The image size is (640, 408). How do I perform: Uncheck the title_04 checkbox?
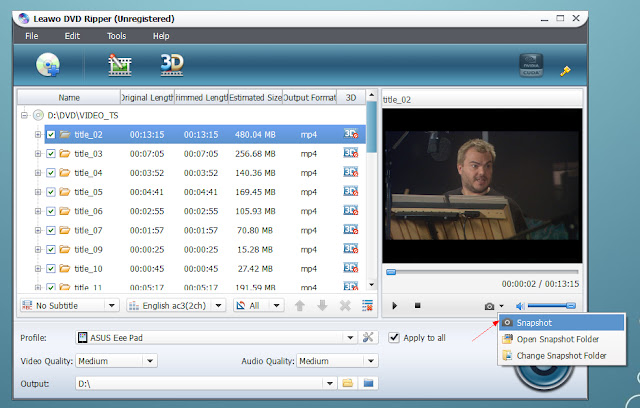51,173
